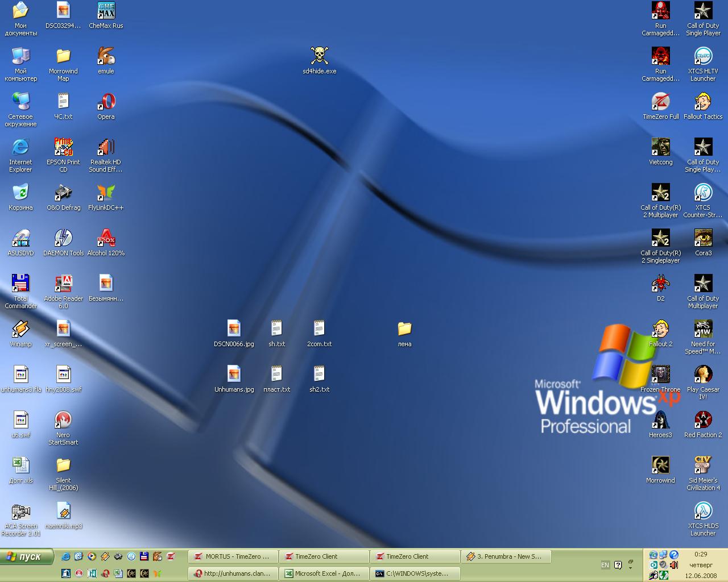Screen dimensions: 728x582
Task: Click Internet Explorer in the Quick Launch bar
Action: pos(66,556)
